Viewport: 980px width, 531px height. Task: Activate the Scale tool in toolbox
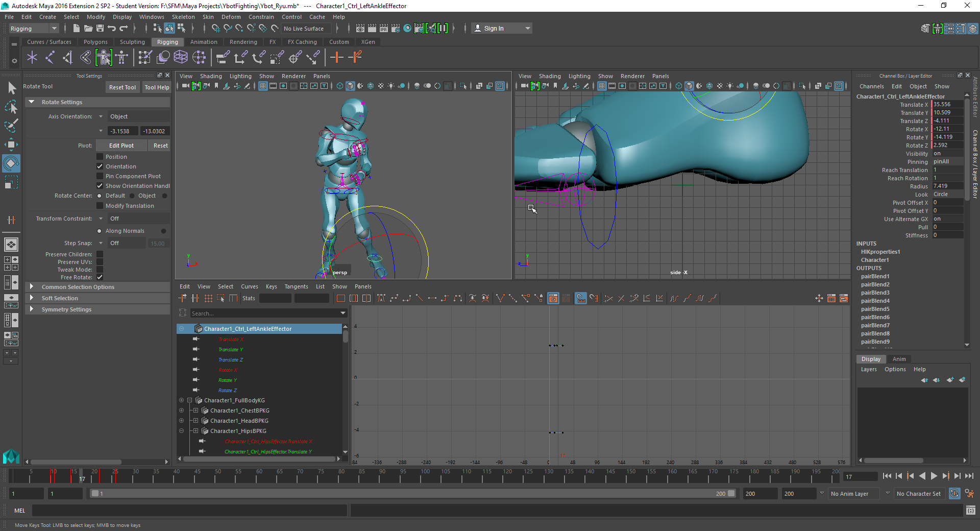[x=12, y=182]
